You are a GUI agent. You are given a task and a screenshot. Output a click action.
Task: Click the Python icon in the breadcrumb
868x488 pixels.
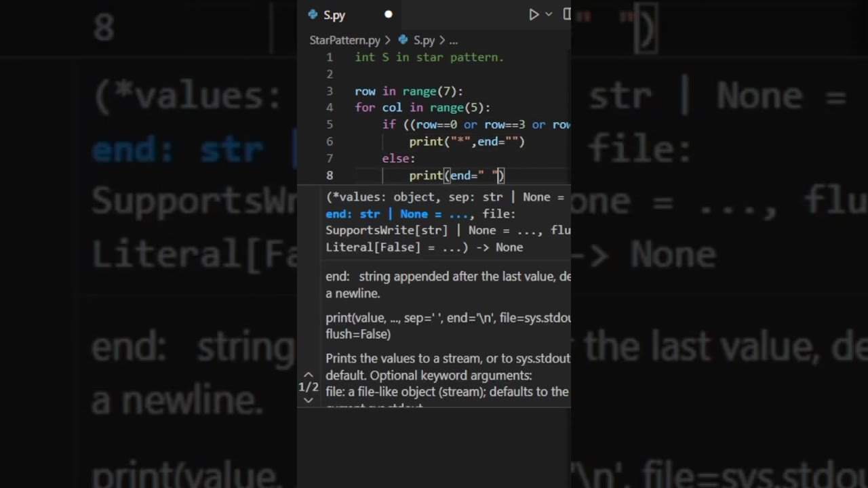click(403, 40)
